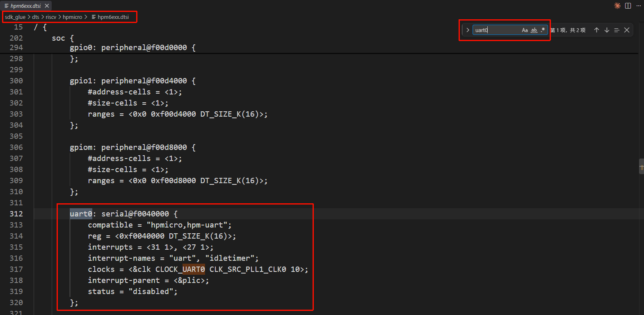Click the interrupts = <31 1> line
Image resolution: width=644 pixels, height=315 pixels.
(151, 247)
